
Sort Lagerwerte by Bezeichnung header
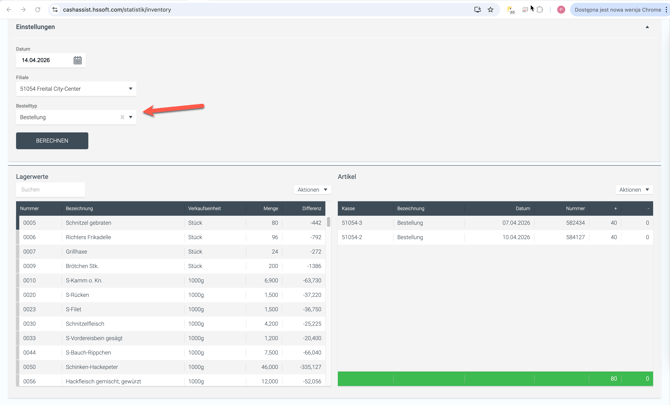click(x=79, y=208)
